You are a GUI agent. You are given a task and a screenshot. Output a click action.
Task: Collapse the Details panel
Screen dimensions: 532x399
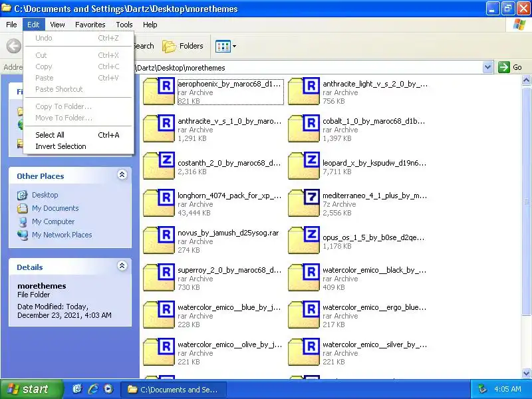click(122, 265)
